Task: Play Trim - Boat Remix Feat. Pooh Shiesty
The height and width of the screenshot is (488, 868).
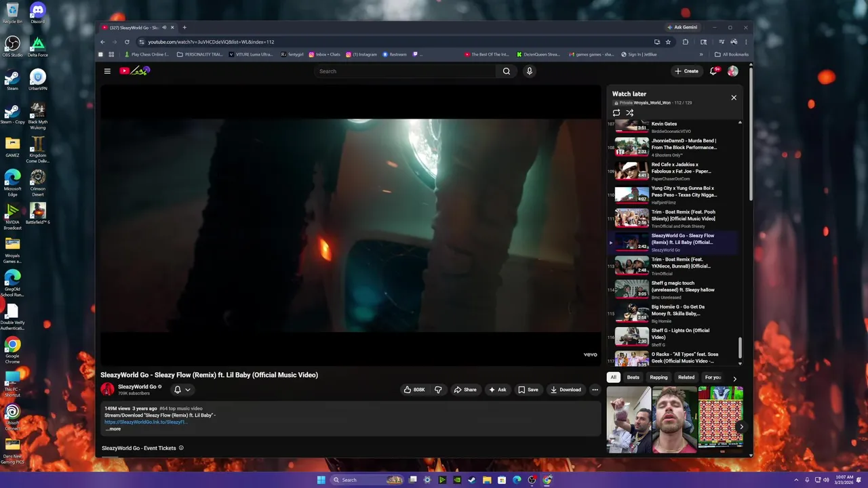Action: coord(671,218)
